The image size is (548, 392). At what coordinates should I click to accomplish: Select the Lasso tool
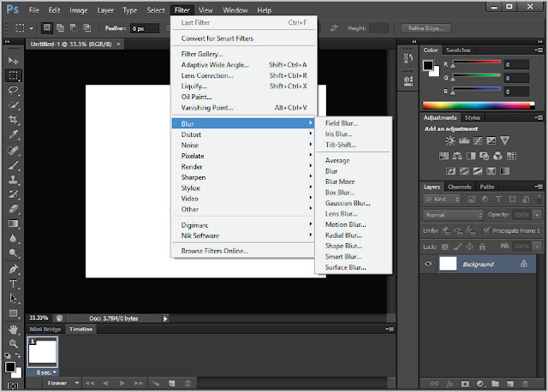click(13, 90)
